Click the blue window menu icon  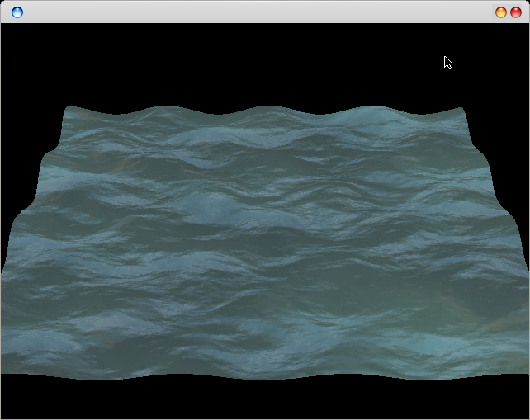click(x=17, y=12)
